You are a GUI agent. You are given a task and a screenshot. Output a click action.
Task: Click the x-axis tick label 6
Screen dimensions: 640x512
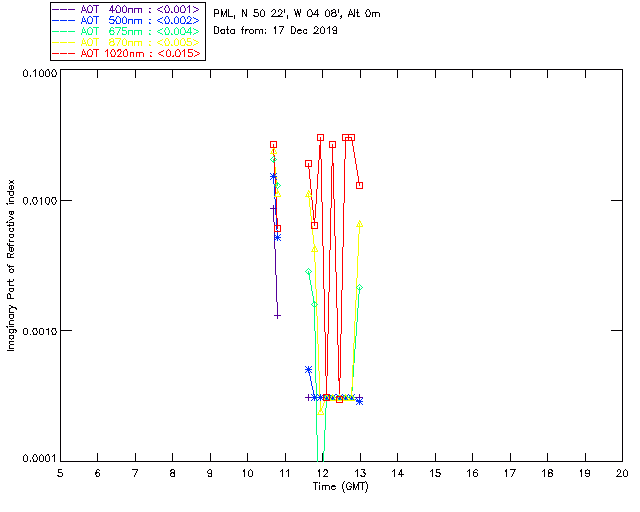click(98, 474)
